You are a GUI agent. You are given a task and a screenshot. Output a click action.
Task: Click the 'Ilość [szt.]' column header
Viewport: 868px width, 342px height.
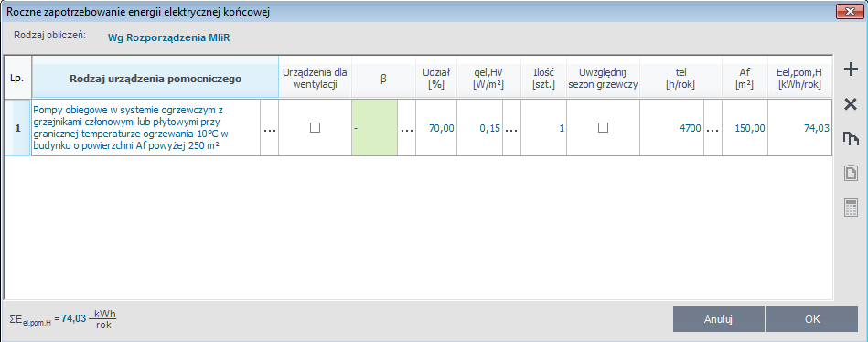(543, 78)
